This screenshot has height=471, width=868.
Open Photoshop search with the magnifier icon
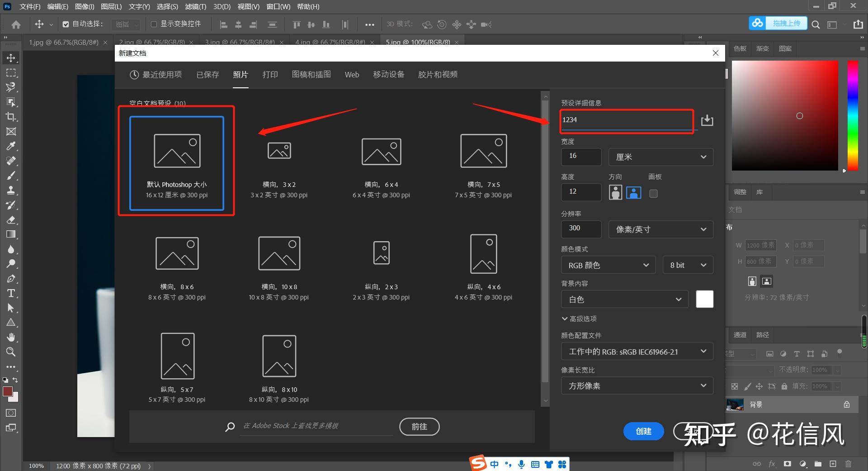pyautogui.click(x=816, y=24)
